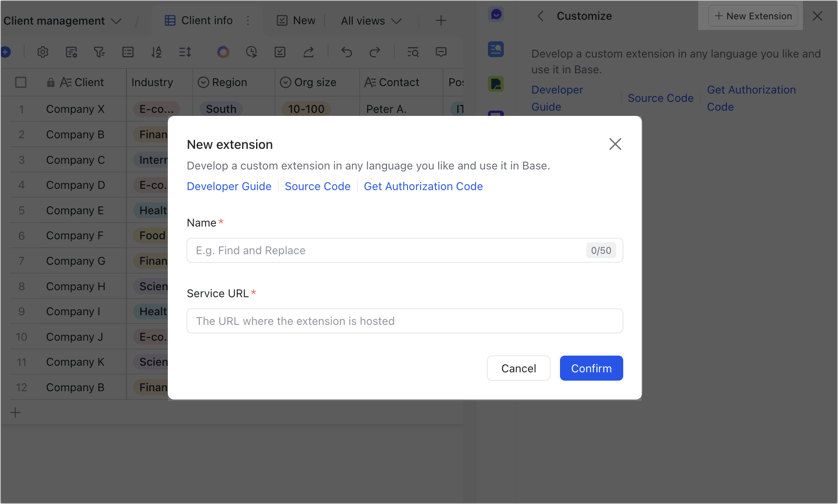
Task: Open the Developer Guide link
Action: pyautogui.click(x=229, y=186)
